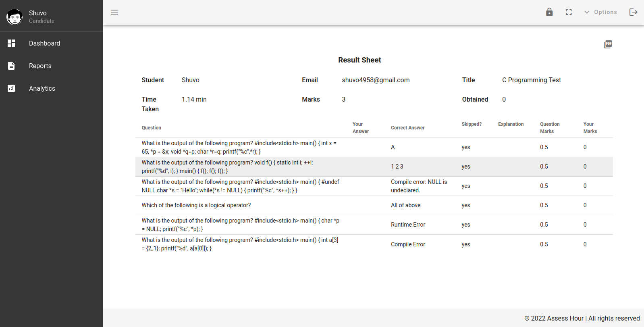Click the chevron beside Options
This screenshot has width=644, height=327.
(x=587, y=12)
